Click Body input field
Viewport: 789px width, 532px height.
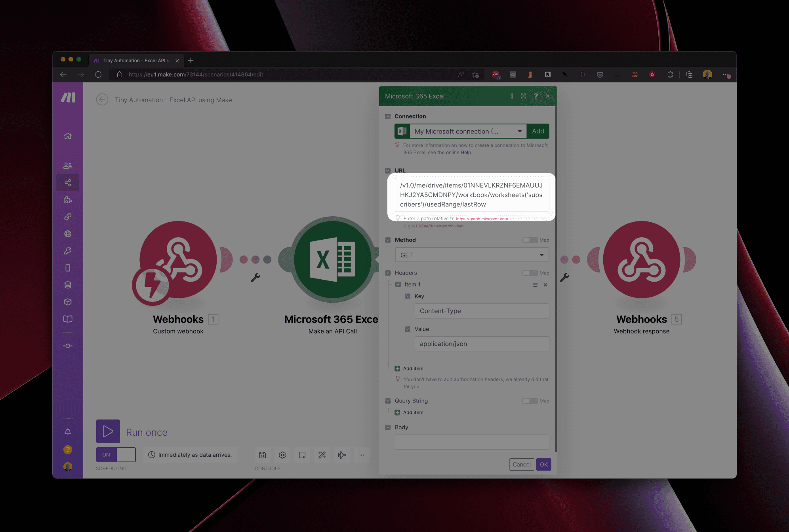click(472, 442)
